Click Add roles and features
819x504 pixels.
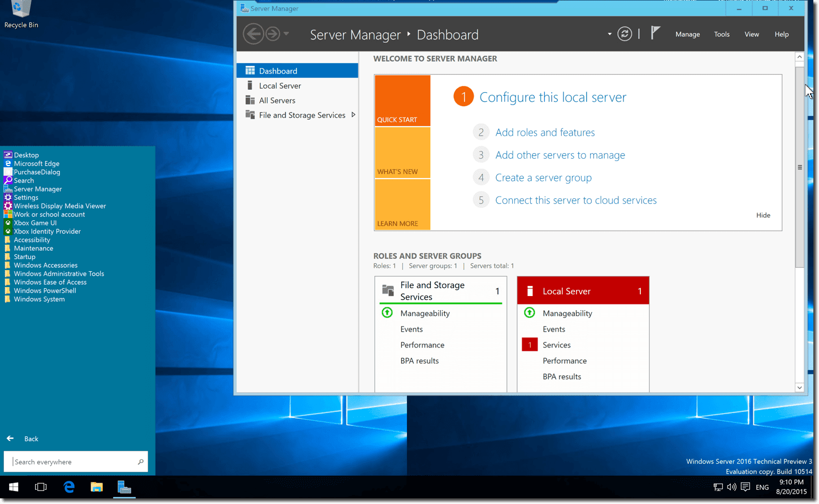click(544, 132)
